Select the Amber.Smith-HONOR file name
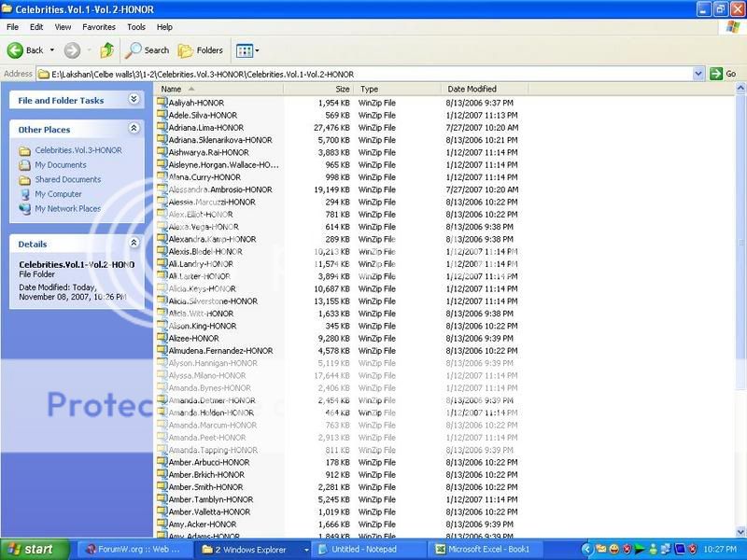The width and height of the screenshot is (747, 560). [x=205, y=486]
